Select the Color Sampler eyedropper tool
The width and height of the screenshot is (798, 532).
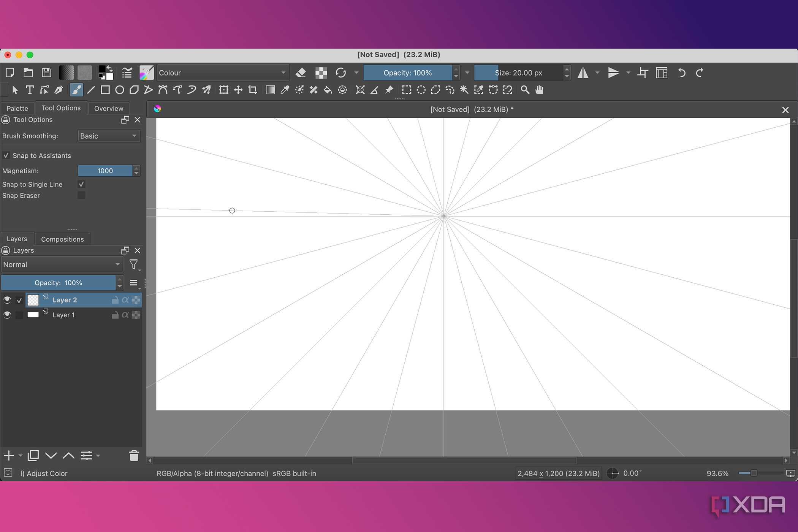click(285, 90)
